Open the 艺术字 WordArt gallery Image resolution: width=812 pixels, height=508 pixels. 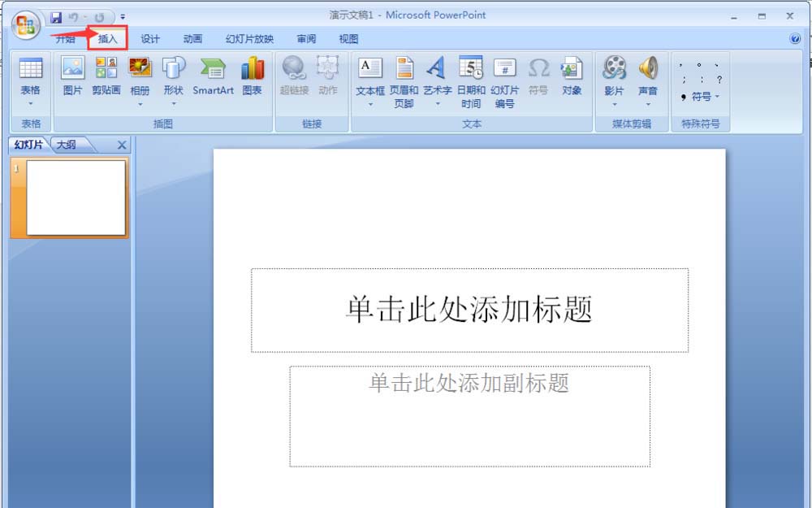pyautogui.click(x=438, y=83)
